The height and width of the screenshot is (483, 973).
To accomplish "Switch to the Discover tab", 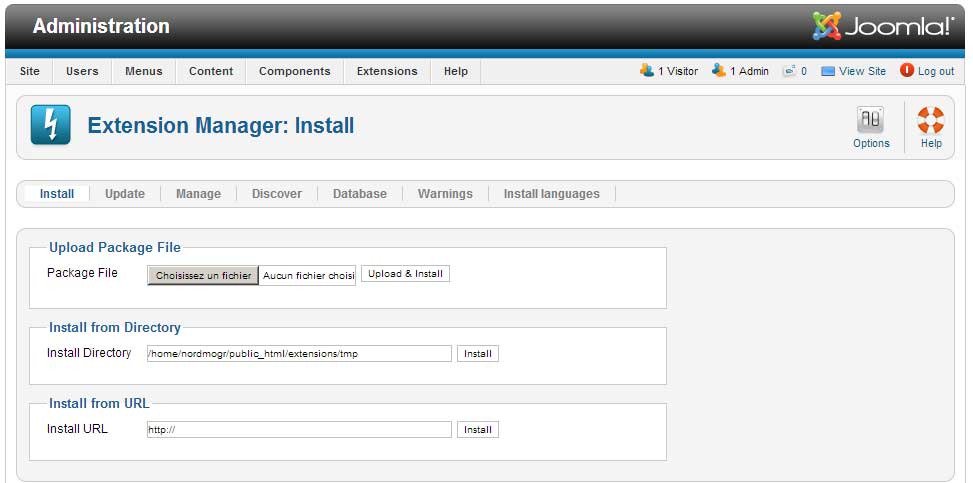I will [x=277, y=194].
